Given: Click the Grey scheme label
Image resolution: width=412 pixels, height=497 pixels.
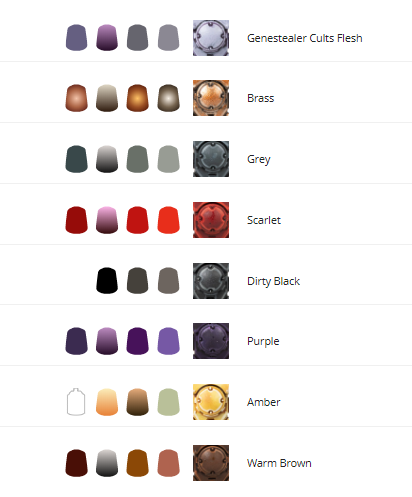Looking at the screenshot, I should (259, 159).
